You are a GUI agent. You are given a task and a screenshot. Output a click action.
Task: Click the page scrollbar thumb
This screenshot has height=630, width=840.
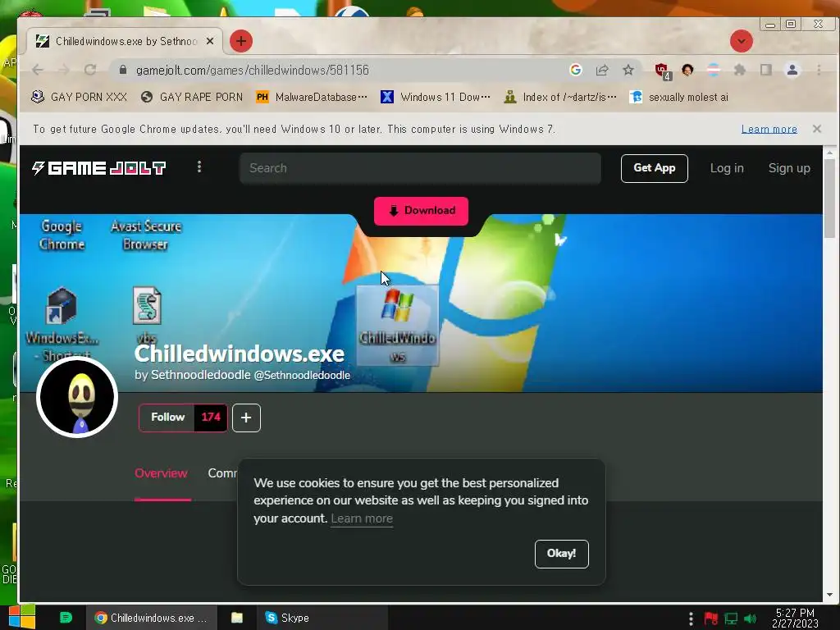(829, 199)
